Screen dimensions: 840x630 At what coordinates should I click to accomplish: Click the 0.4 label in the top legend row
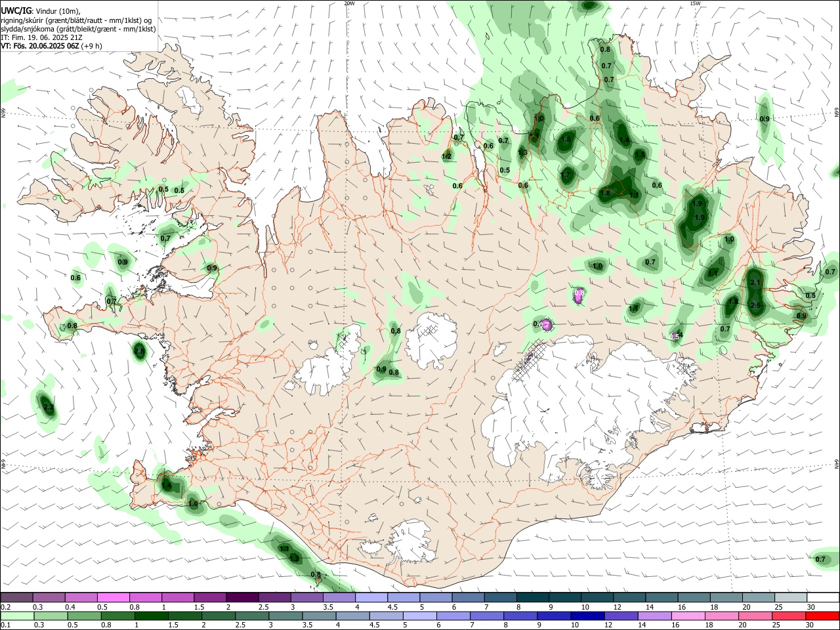[x=70, y=607]
